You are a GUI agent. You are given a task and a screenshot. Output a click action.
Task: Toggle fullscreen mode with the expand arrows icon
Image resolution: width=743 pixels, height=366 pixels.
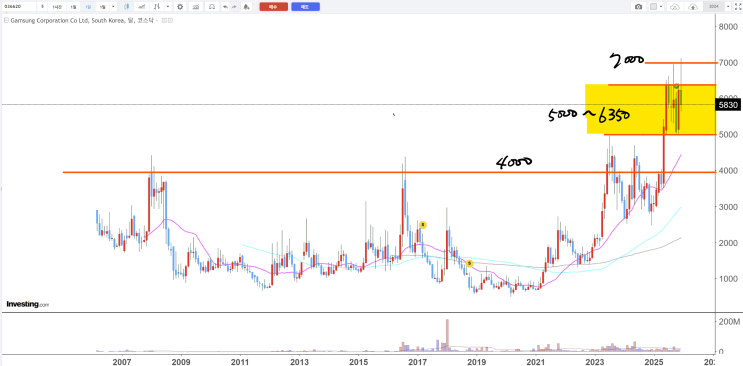click(738, 7)
